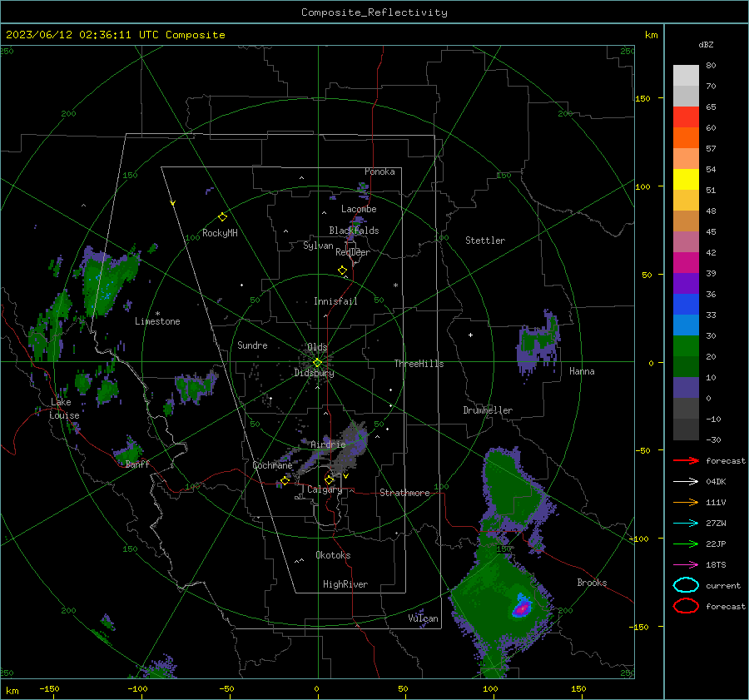Click the asterisk marker above Limestone
749x700 pixels.
tap(157, 314)
